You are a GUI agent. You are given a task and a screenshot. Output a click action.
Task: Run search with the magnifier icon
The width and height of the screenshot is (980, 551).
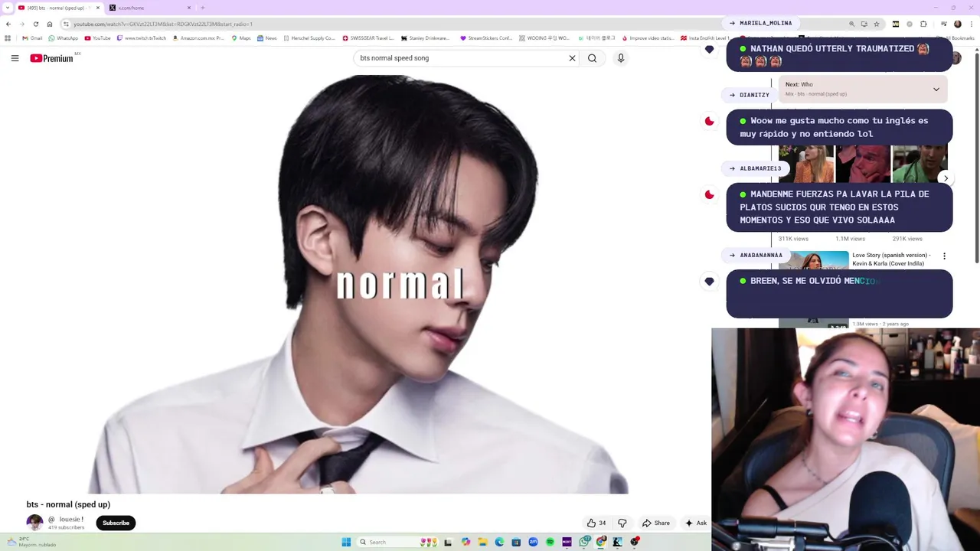[x=592, y=58]
